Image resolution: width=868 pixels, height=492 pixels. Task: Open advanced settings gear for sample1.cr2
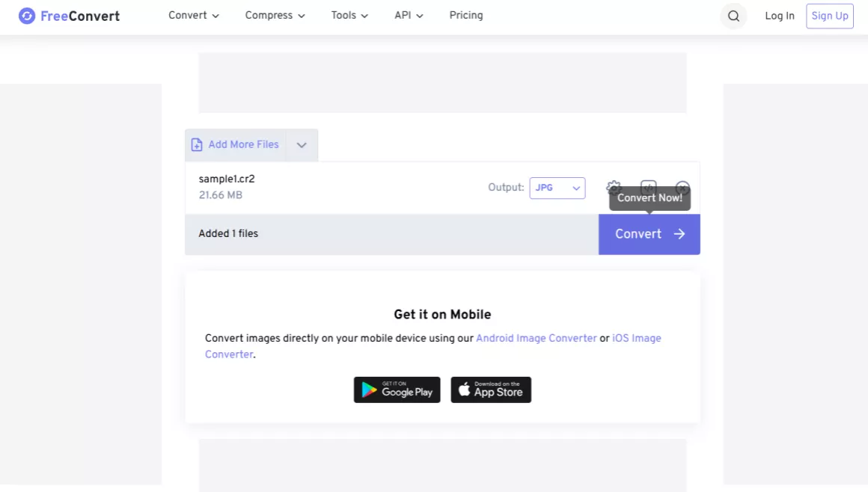(x=614, y=186)
